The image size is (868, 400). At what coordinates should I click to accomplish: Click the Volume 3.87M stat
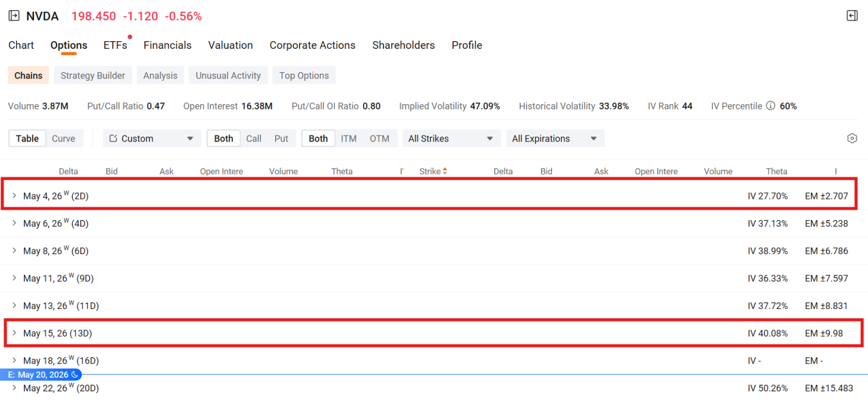pos(38,106)
